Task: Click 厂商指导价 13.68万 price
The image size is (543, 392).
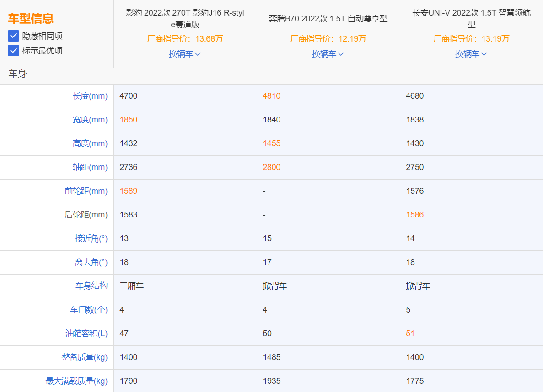Action: pyautogui.click(x=185, y=39)
